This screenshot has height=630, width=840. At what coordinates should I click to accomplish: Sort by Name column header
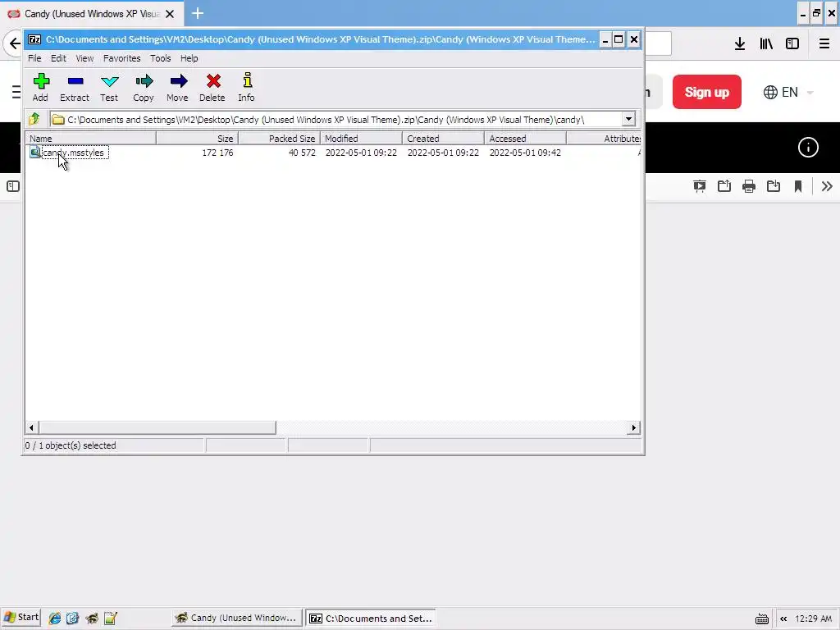coord(90,138)
